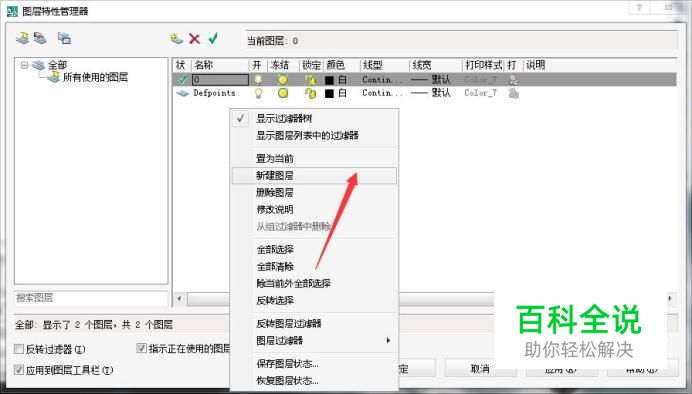This screenshot has height=394, width=692.
Task: Click the right scroll arrow of layer list
Action: [x=670, y=299]
